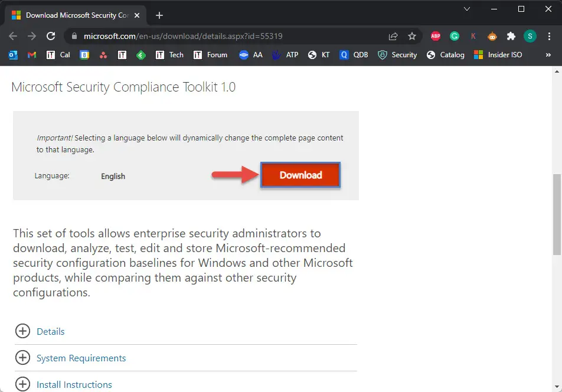Open the Adblock Plus extension

pos(436,36)
